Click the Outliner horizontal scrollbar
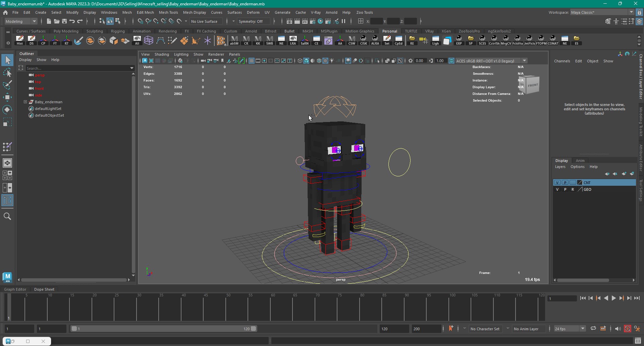The height and width of the screenshot is (346, 644). (74, 280)
